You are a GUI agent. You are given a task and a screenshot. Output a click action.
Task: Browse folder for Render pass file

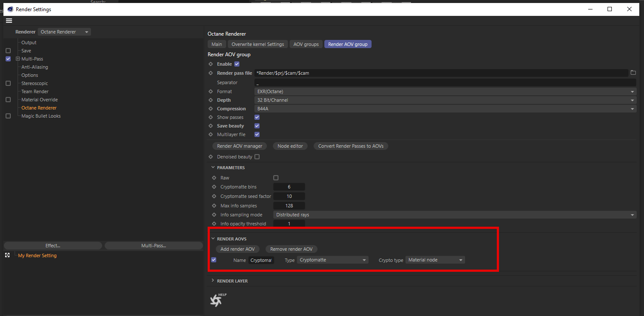point(633,73)
